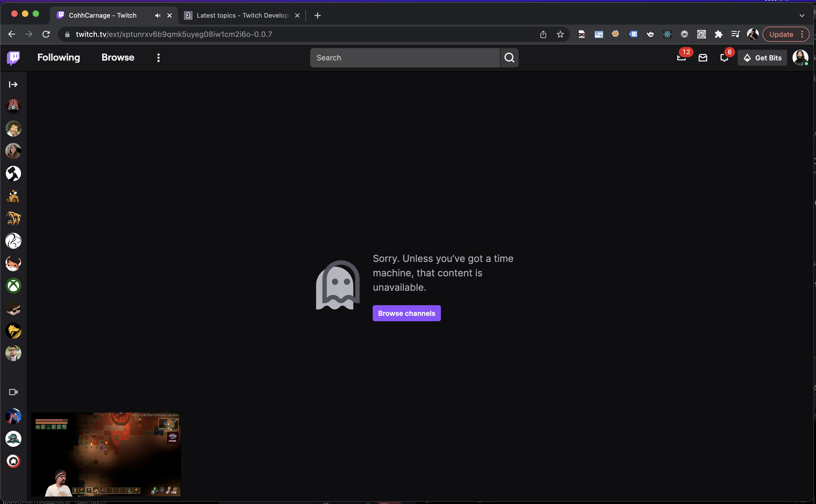This screenshot has width=816, height=504.
Task: Collapse the followed channels sidebar
Action: [x=13, y=84]
